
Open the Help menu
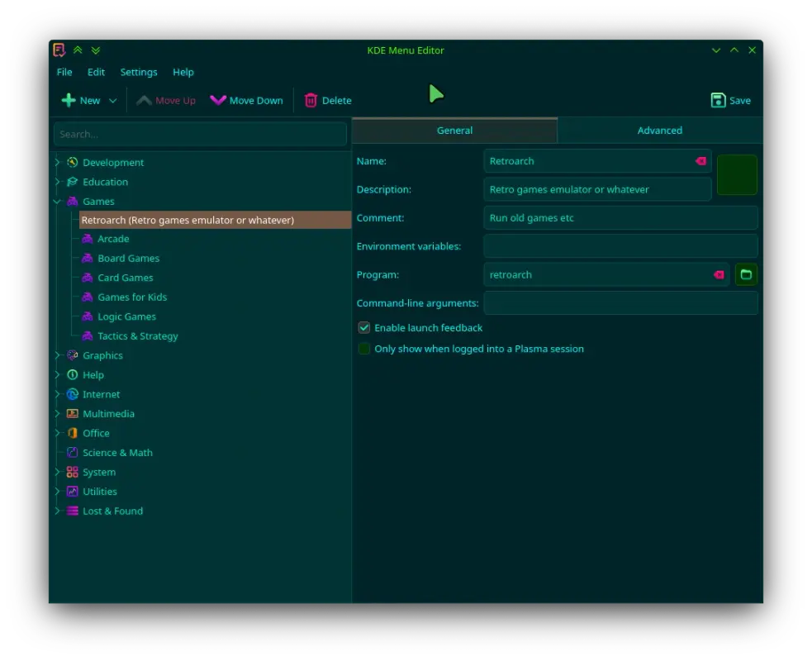183,72
